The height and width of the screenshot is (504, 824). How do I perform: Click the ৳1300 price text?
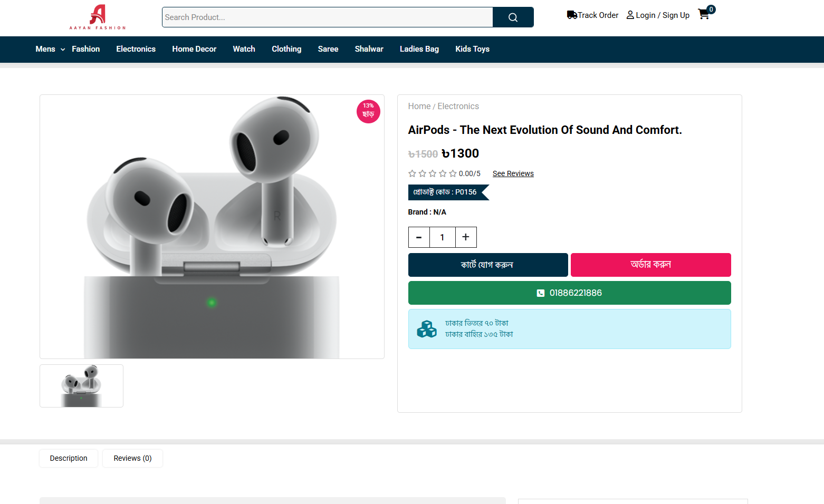click(460, 153)
